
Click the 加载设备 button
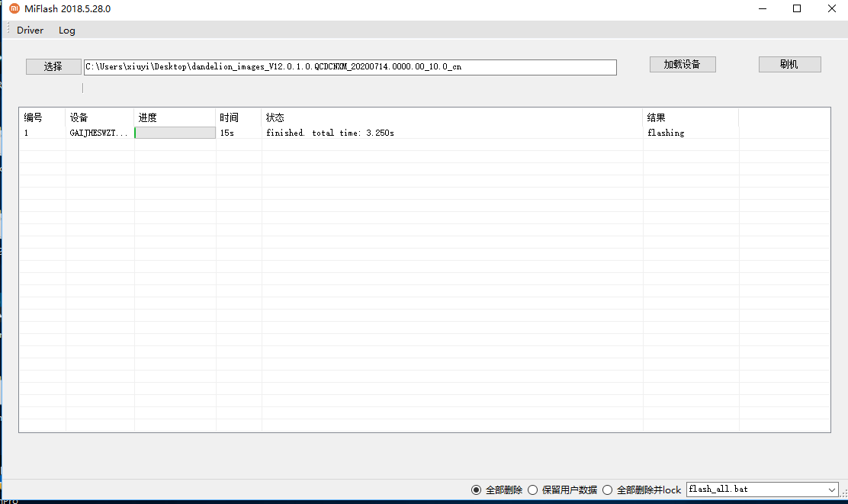pyautogui.click(x=683, y=64)
